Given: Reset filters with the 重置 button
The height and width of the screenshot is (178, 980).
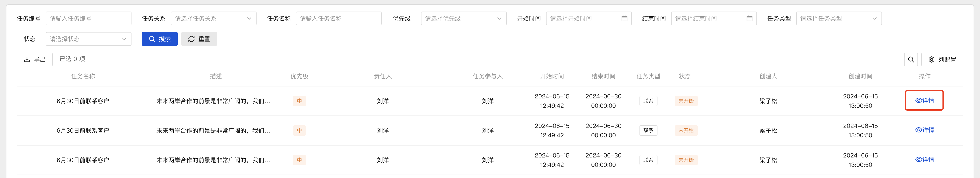Looking at the screenshot, I should [199, 39].
